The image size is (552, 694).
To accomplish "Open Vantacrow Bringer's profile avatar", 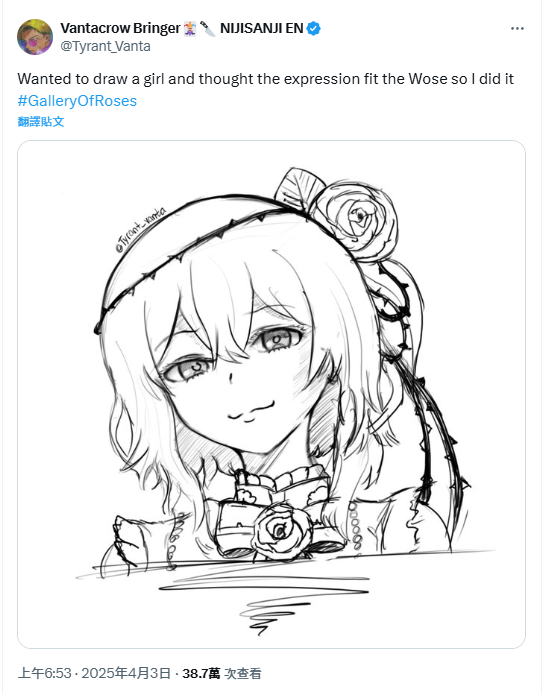I will click(35, 37).
